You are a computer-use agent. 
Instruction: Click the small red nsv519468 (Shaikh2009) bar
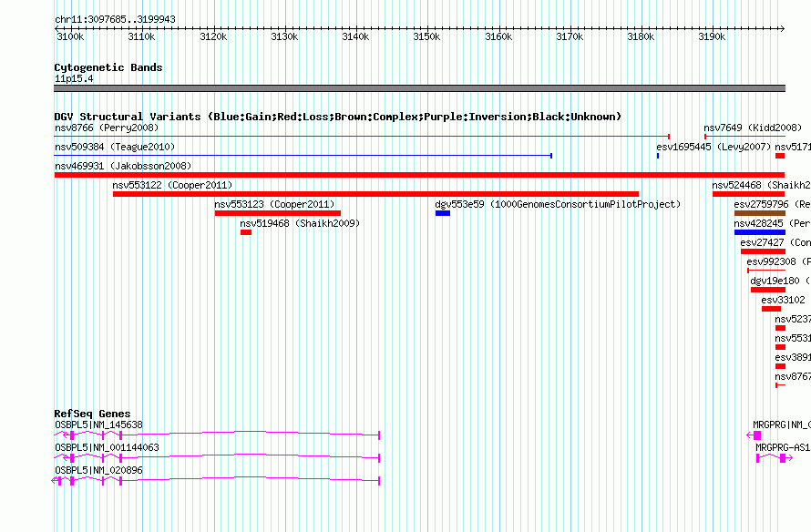(x=246, y=232)
